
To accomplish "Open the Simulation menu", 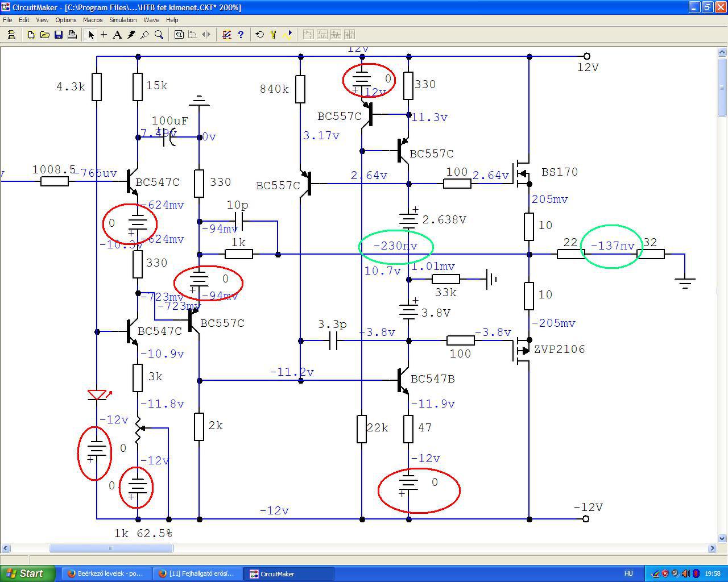I will (x=123, y=20).
